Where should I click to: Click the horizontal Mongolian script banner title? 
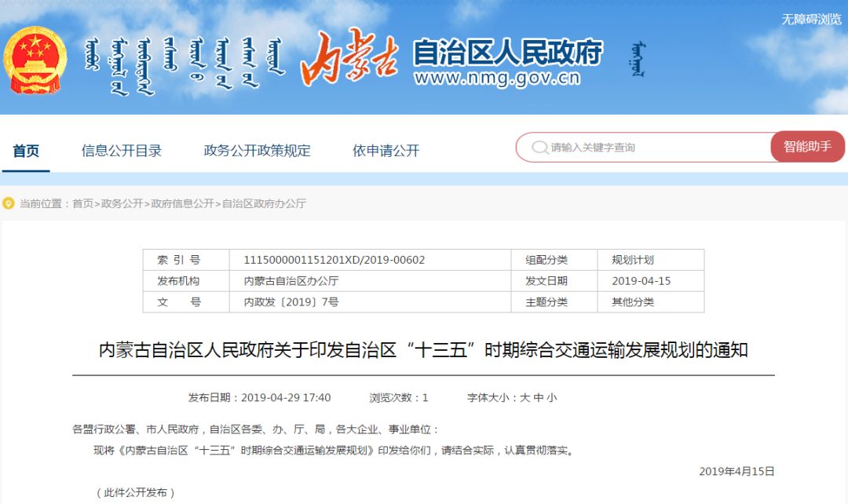185,65
